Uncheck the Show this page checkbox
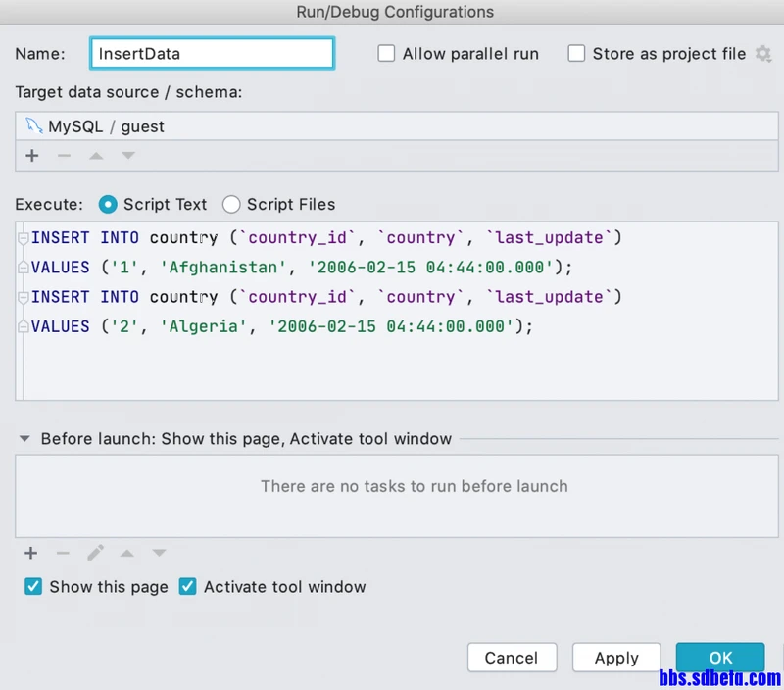This screenshot has height=690, width=784. coord(33,586)
